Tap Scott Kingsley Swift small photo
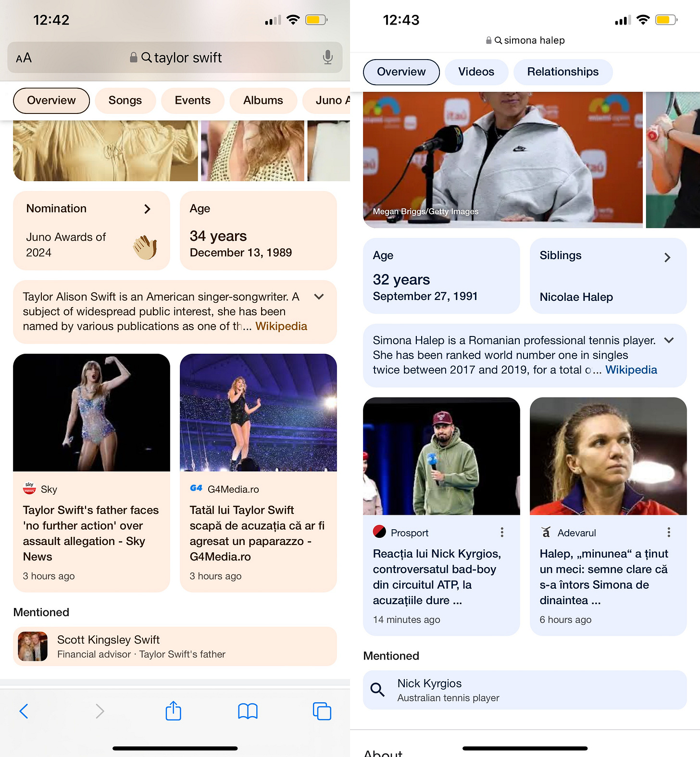This screenshot has width=700, height=757. [x=33, y=646]
